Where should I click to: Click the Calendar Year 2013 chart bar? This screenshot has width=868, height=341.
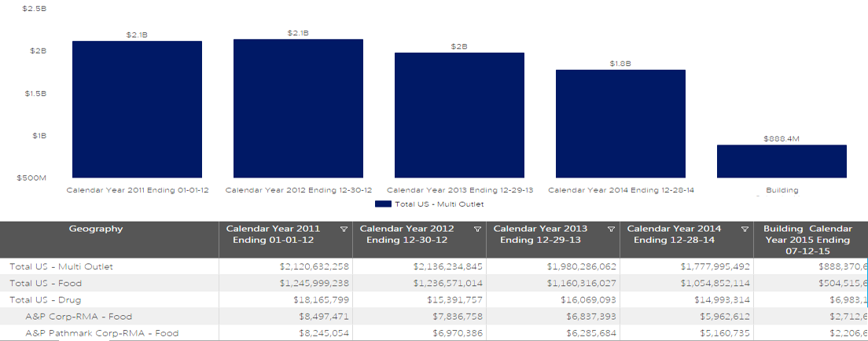pos(459,115)
